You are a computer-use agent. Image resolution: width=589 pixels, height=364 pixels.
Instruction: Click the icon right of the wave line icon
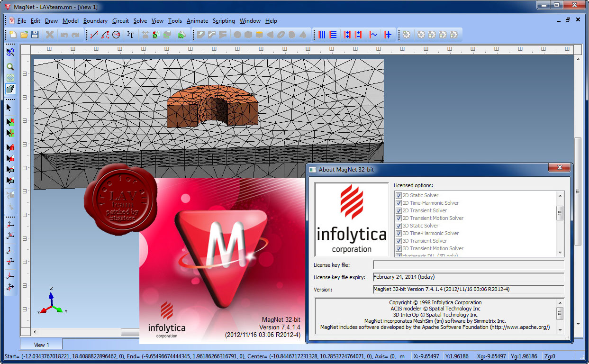click(x=388, y=35)
